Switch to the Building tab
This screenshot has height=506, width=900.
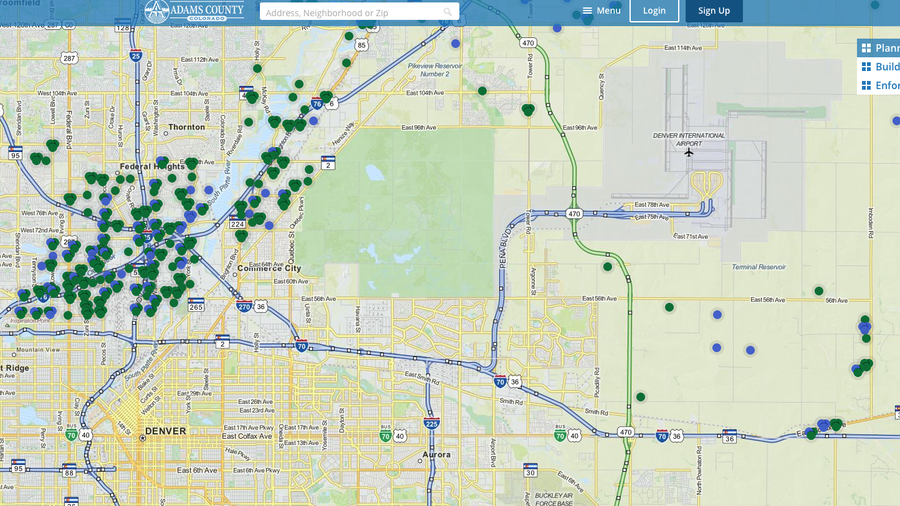[879, 67]
